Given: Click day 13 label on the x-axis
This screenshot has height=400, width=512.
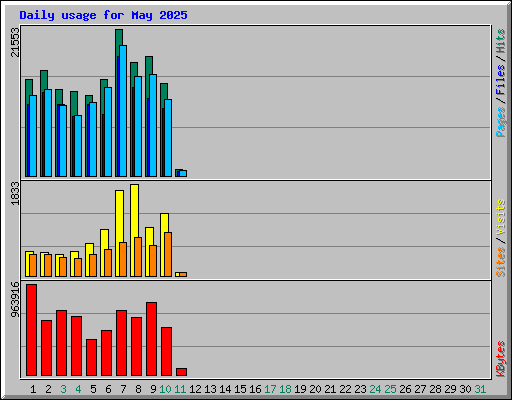Looking at the screenshot, I should 210,389.
